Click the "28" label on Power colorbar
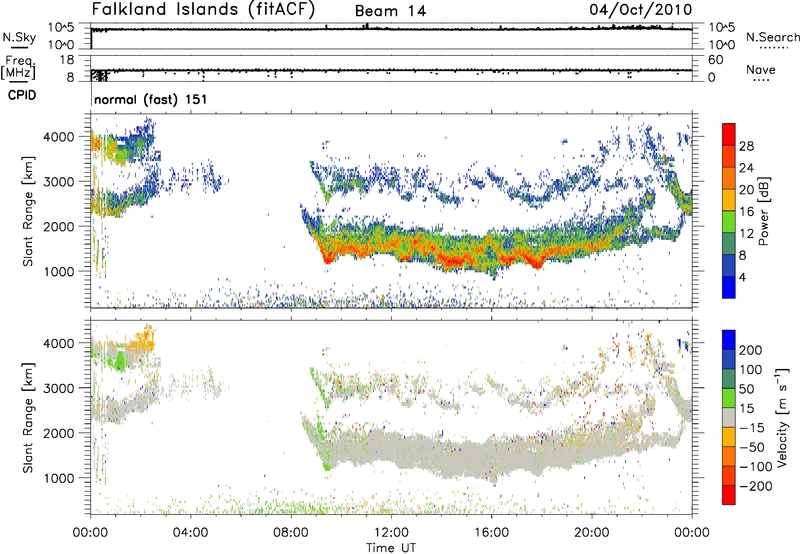 tap(746, 146)
